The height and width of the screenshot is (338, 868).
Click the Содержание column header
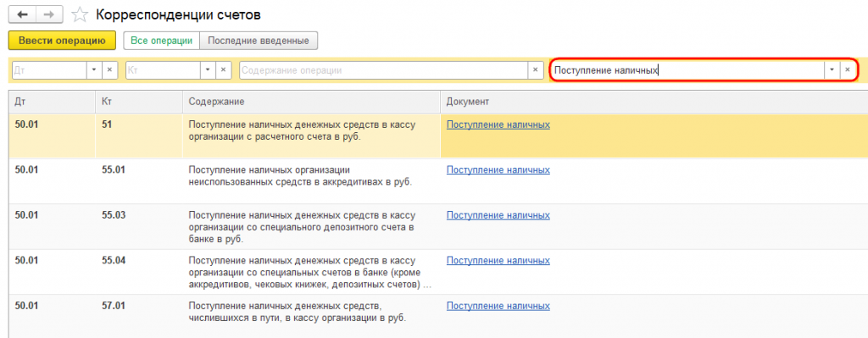[x=312, y=103]
